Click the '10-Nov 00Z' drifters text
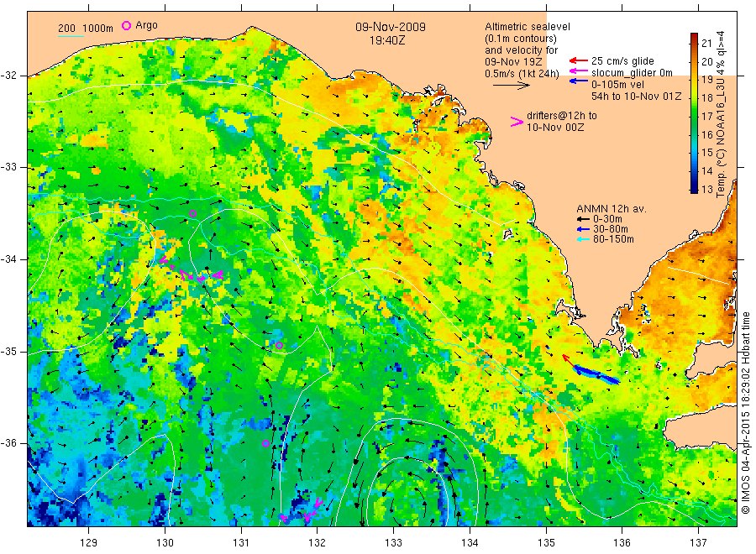 click(555, 128)
